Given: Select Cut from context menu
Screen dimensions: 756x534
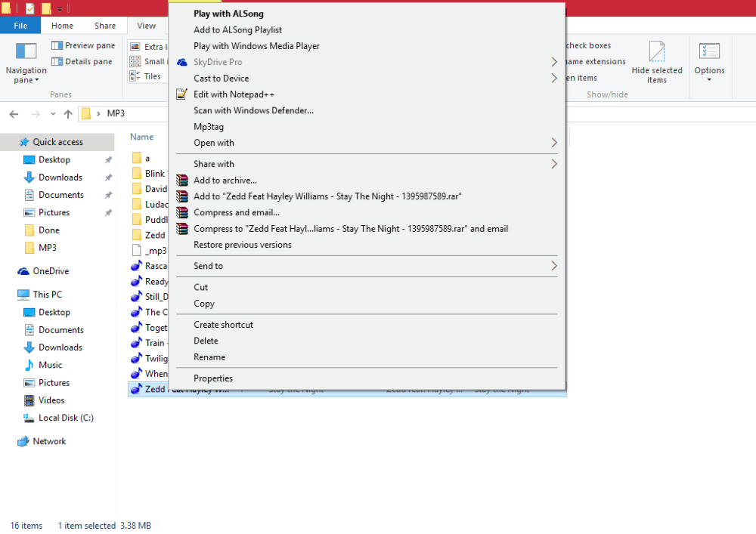Looking at the screenshot, I should pos(200,287).
